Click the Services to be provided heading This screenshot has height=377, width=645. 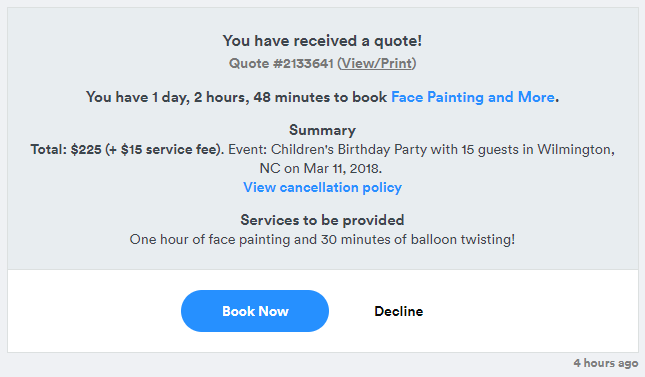[322, 220]
